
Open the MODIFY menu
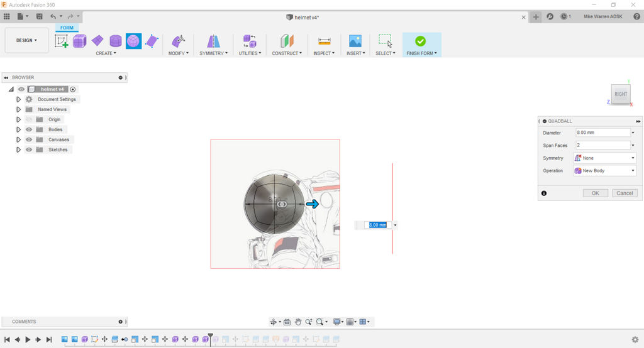[178, 53]
